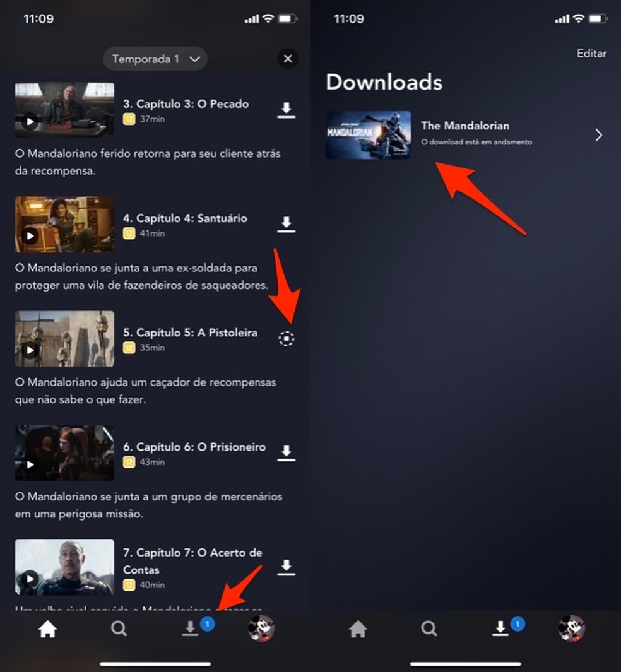This screenshot has width=621, height=672.
Task: Play Capítulo 4: Santuário thumbnail
Action: (x=64, y=223)
